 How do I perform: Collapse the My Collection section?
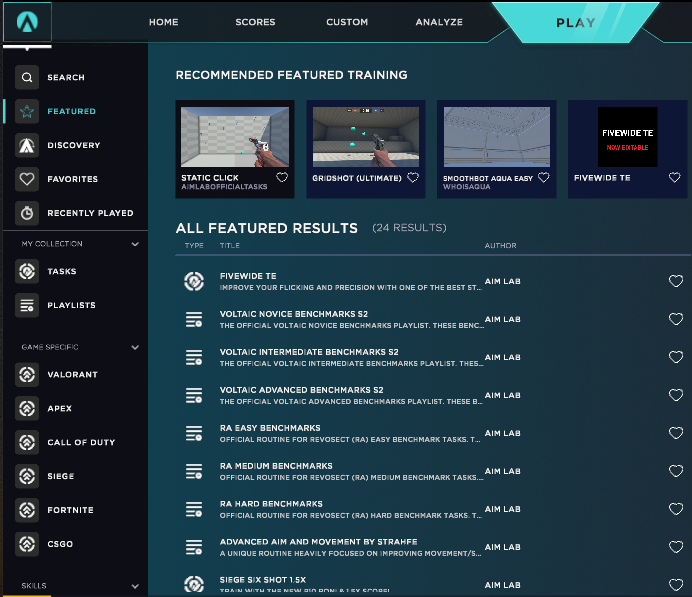[x=135, y=244]
